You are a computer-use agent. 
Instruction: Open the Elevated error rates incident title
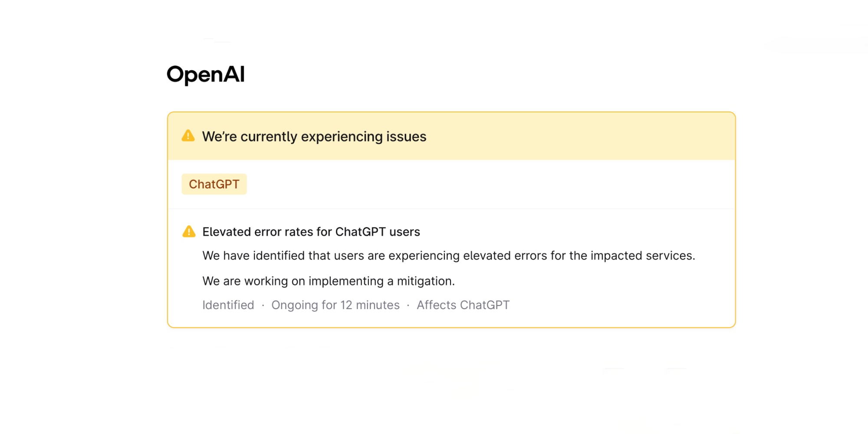311,232
